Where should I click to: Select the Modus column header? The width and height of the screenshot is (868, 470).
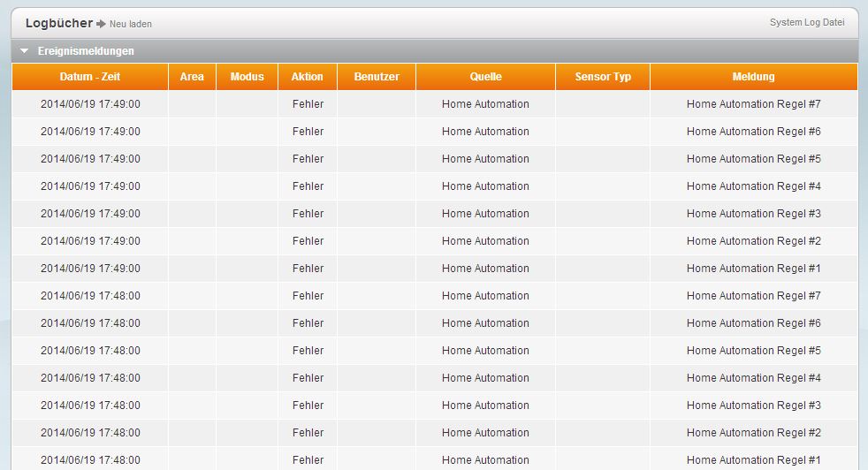[247, 77]
